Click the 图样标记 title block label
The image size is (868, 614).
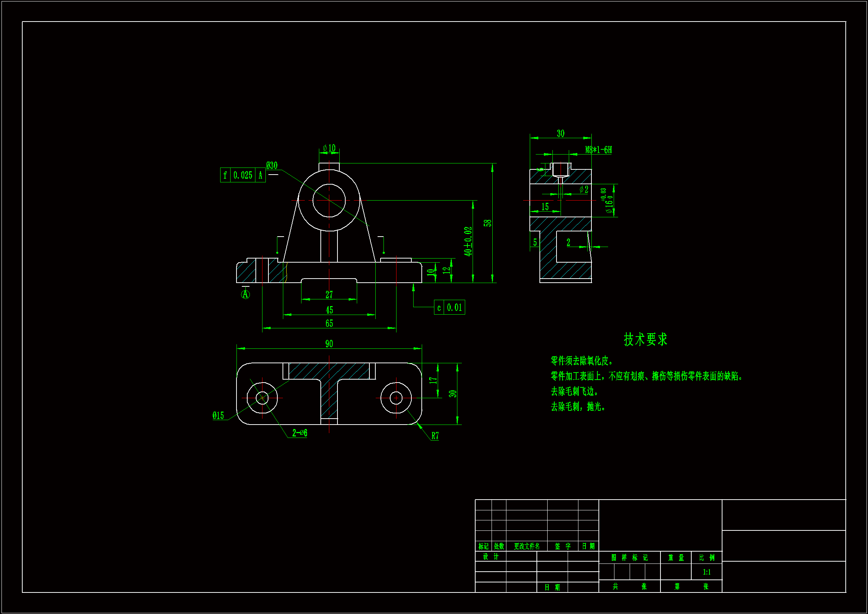click(629, 557)
